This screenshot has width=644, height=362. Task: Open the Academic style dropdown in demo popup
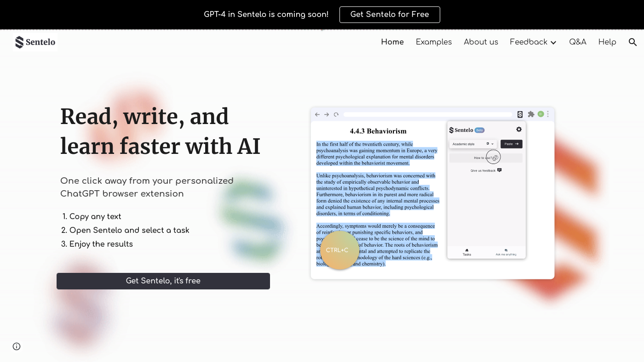[x=473, y=144]
